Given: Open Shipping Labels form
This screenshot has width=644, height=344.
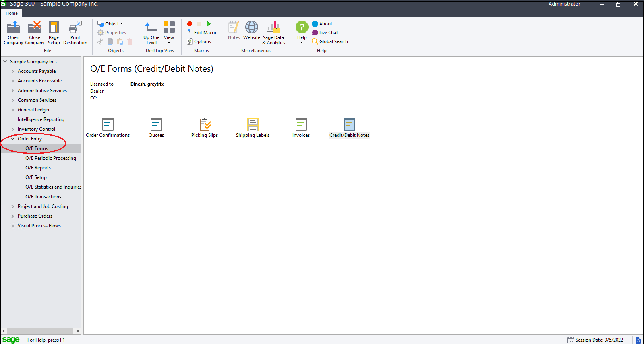Looking at the screenshot, I should [x=253, y=128].
